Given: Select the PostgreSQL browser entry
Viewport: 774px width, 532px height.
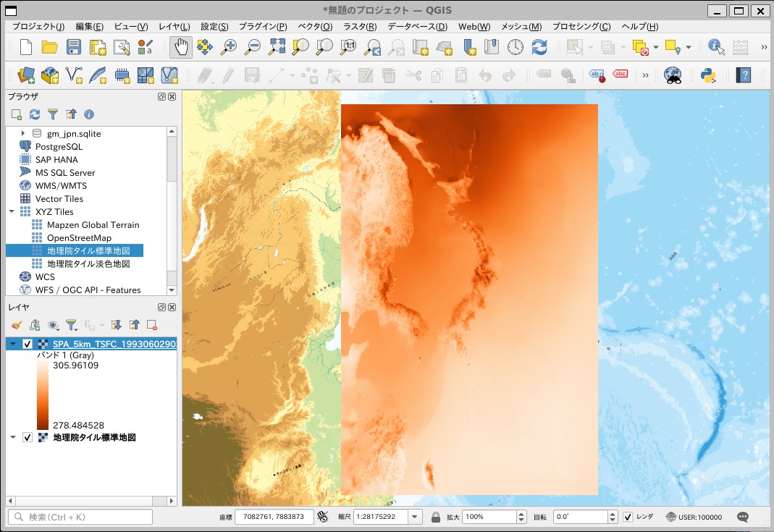Looking at the screenshot, I should coord(59,146).
